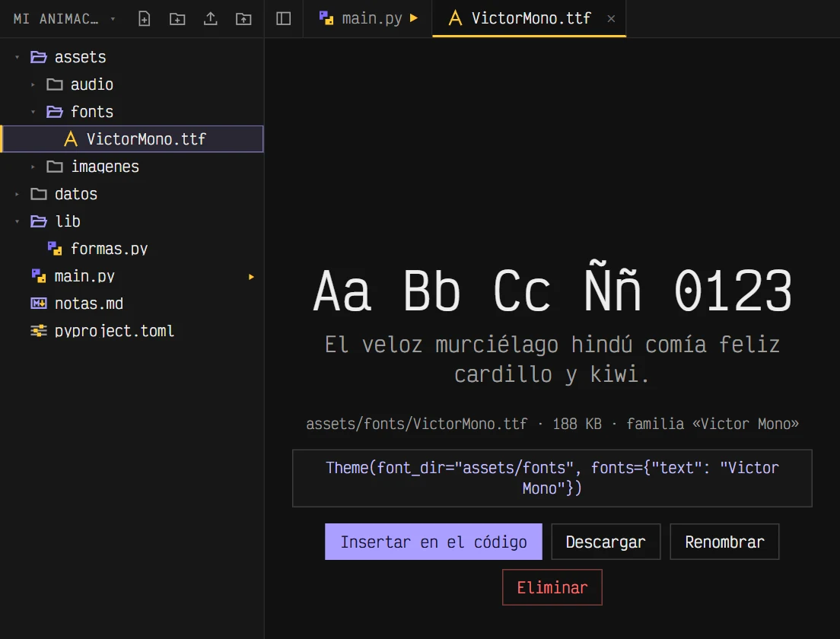
Task: Click the Descargar button
Action: (606, 542)
